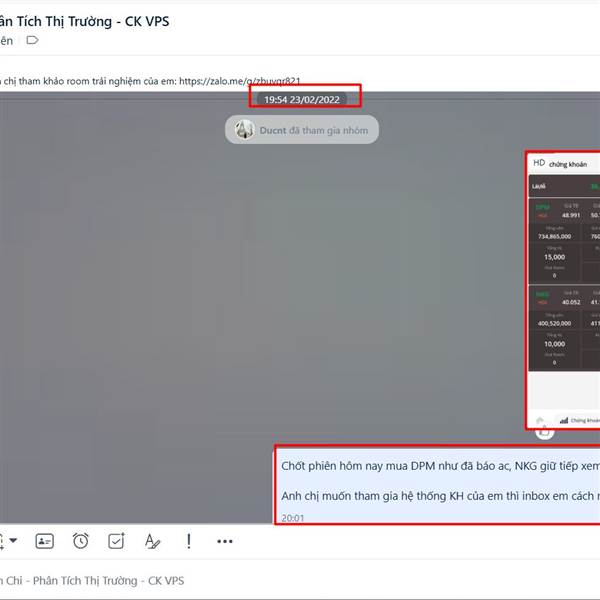Create a to-do with the checkbox icon
This screenshot has width=600, height=600.
[x=116, y=541]
